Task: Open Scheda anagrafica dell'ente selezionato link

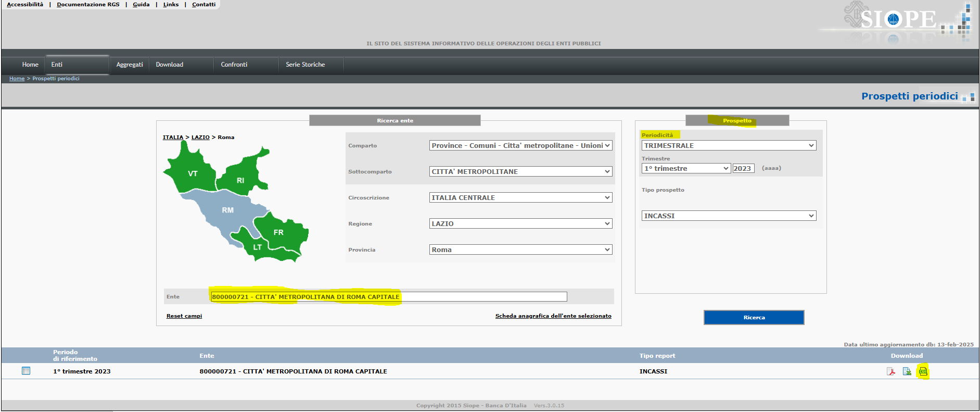Action: click(x=553, y=316)
